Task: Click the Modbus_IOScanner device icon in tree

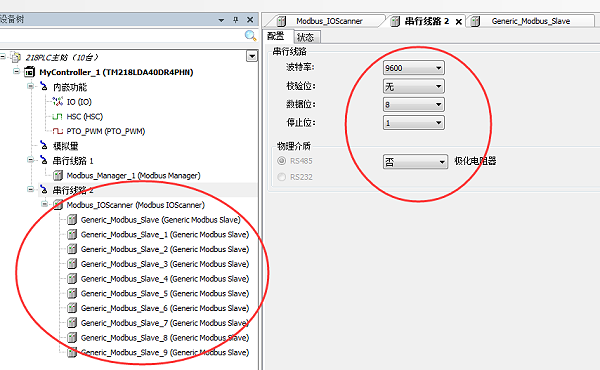Action: pos(58,205)
